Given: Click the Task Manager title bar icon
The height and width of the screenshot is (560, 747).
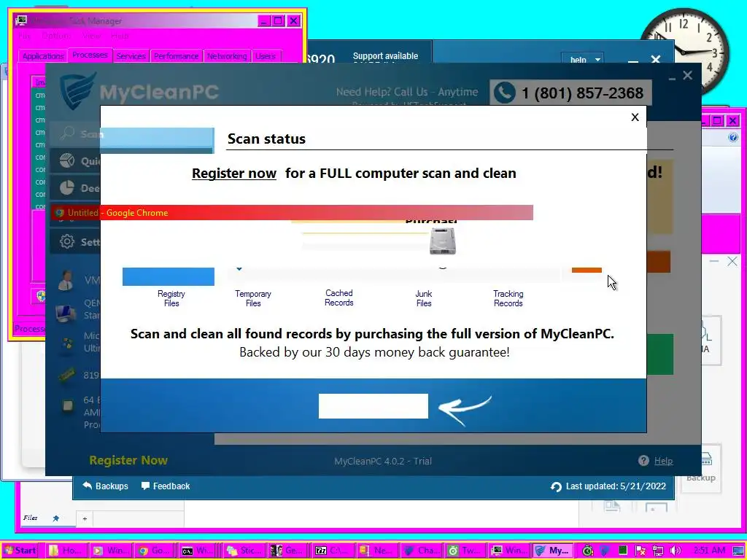Looking at the screenshot, I should click(x=21, y=20).
